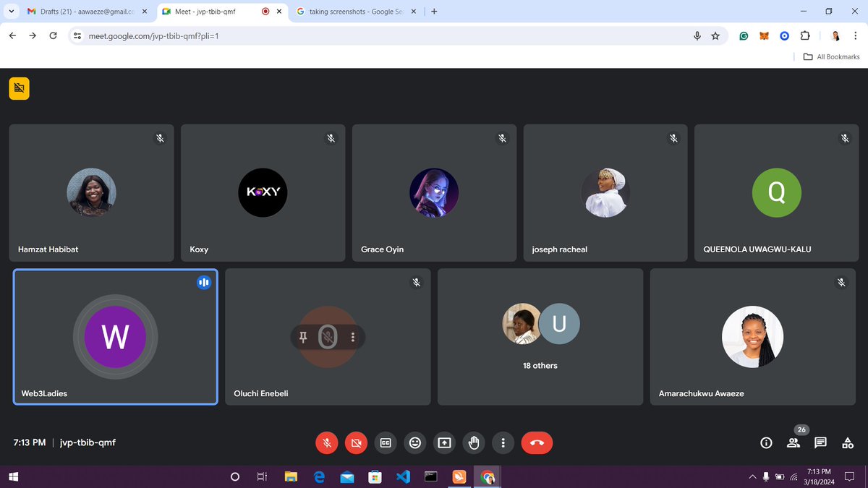Pin Oluchi Enebeli's tile
The width and height of the screenshot is (868, 488).
tap(303, 337)
